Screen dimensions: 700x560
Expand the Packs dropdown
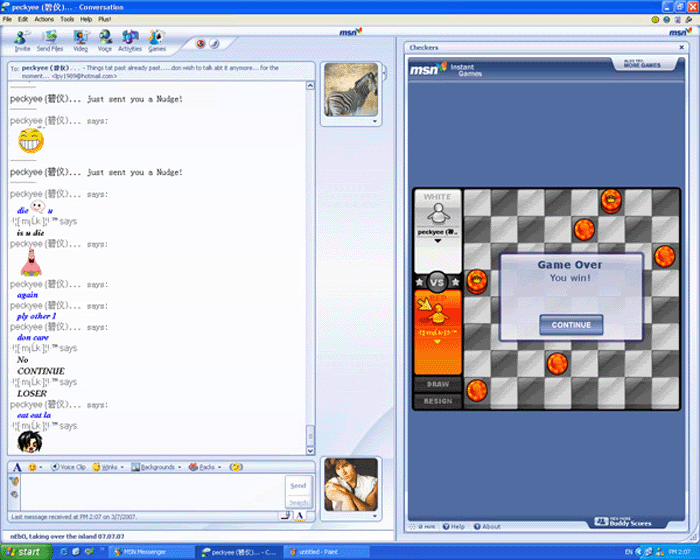pos(219,467)
